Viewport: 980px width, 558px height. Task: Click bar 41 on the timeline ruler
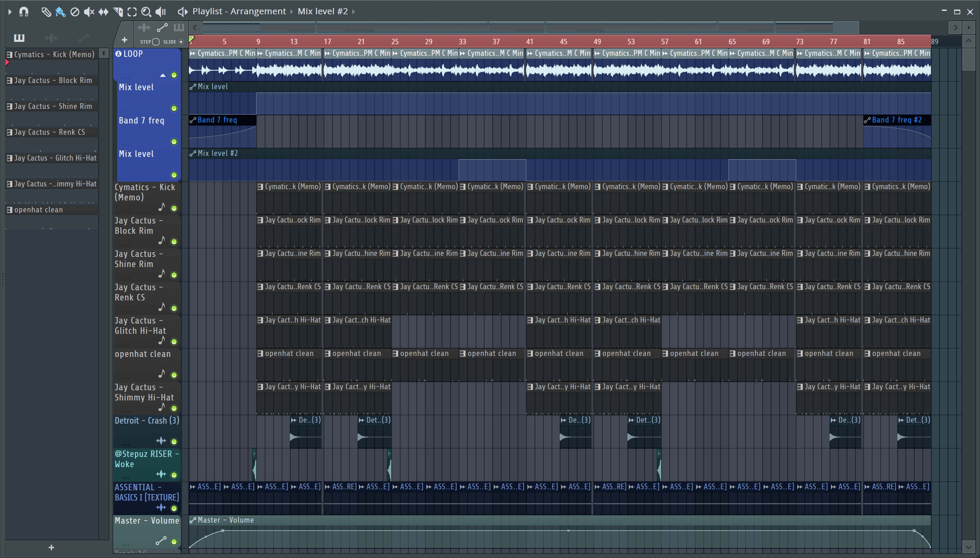529,42
